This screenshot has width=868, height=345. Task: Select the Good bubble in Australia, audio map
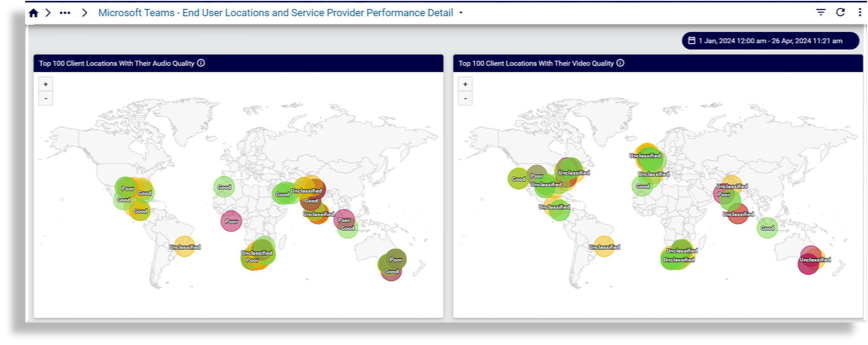click(391, 271)
